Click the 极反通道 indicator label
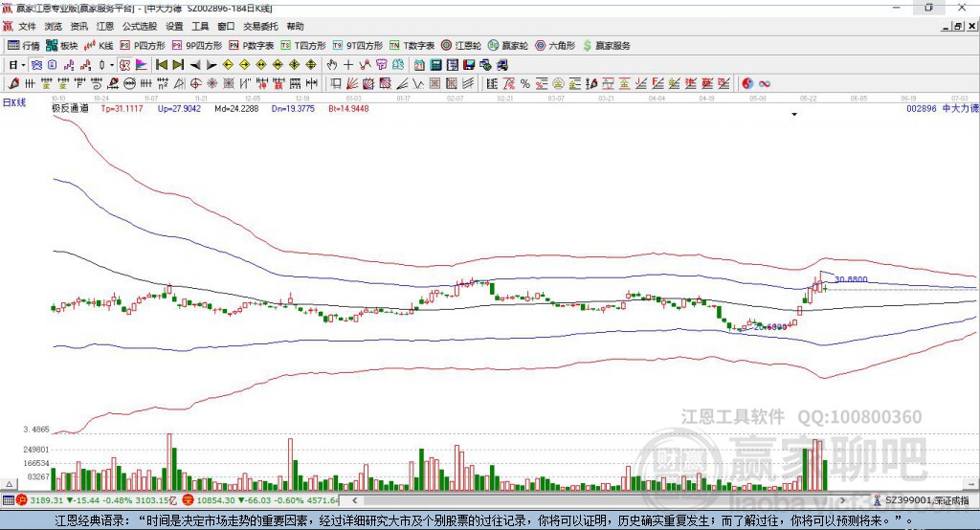This screenshot has height=530, width=980. 71,108
